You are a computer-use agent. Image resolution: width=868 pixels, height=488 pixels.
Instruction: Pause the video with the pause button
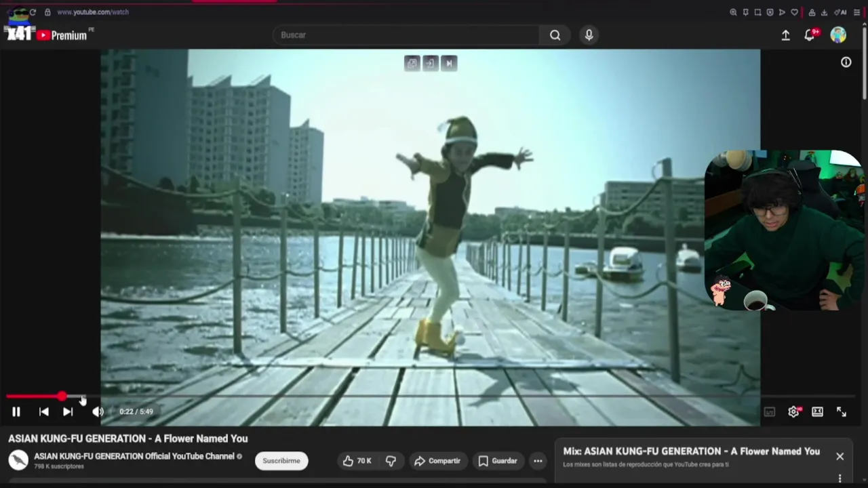tap(16, 411)
